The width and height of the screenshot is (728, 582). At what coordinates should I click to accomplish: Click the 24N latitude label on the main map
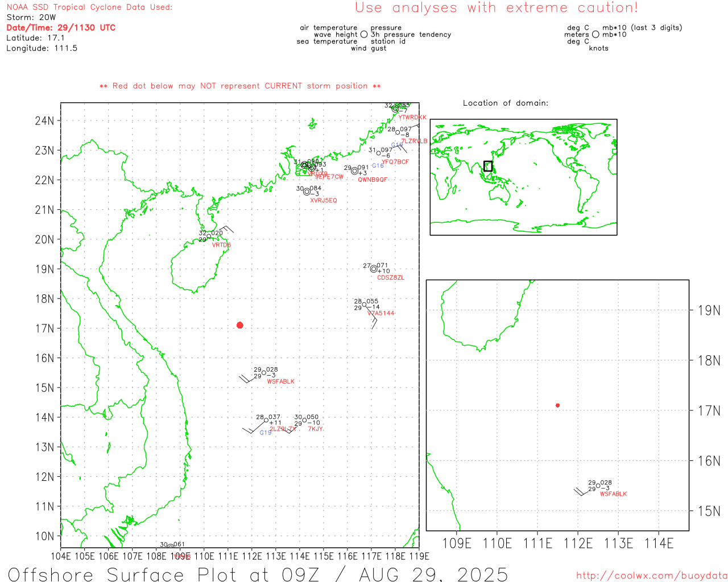tap(45, 120)
